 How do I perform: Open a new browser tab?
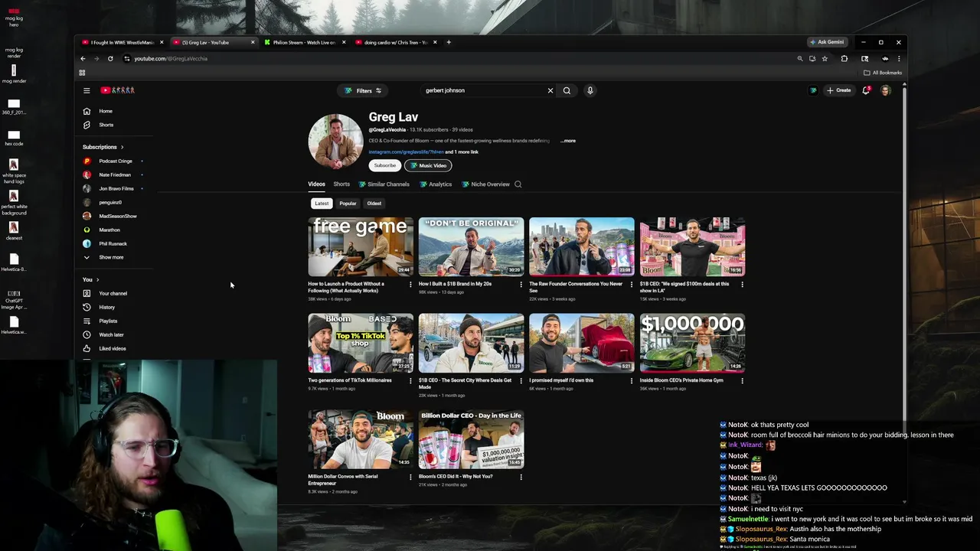(449, 42)
